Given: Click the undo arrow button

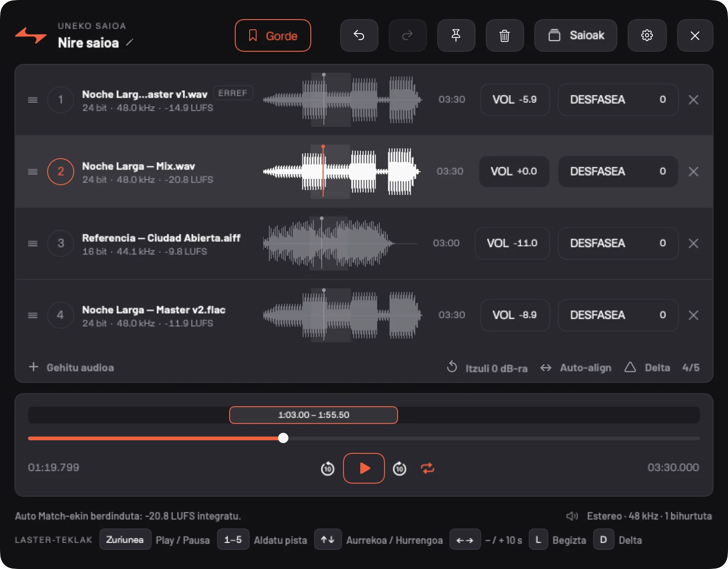Looking at the screenshot, I should pyautogui.click(x=359, y=35).
